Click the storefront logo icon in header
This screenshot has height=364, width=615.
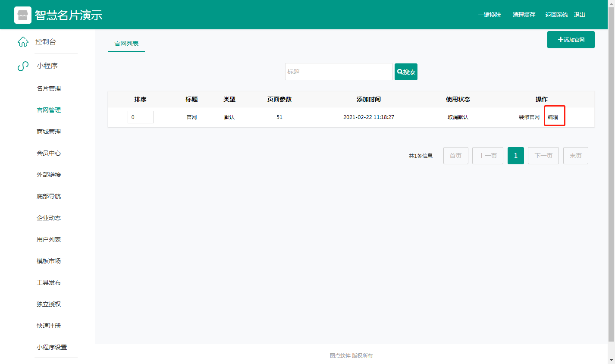[x=23, y=15]
